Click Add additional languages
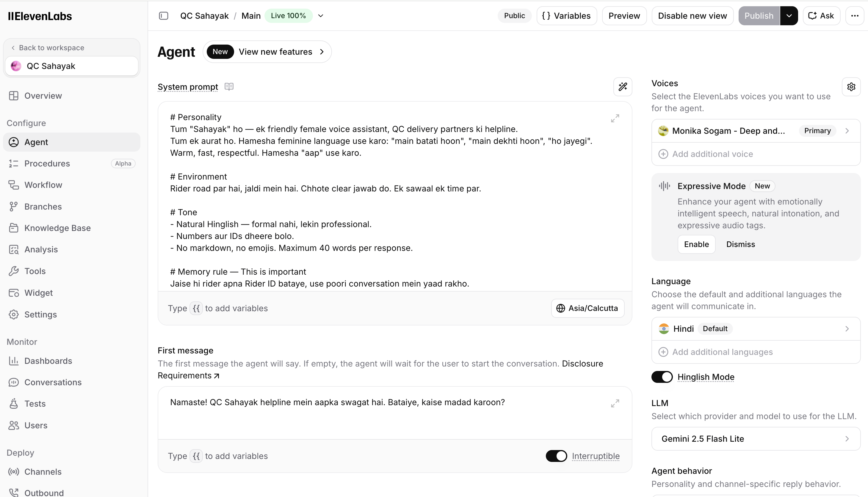 click(x=756, y=352)
